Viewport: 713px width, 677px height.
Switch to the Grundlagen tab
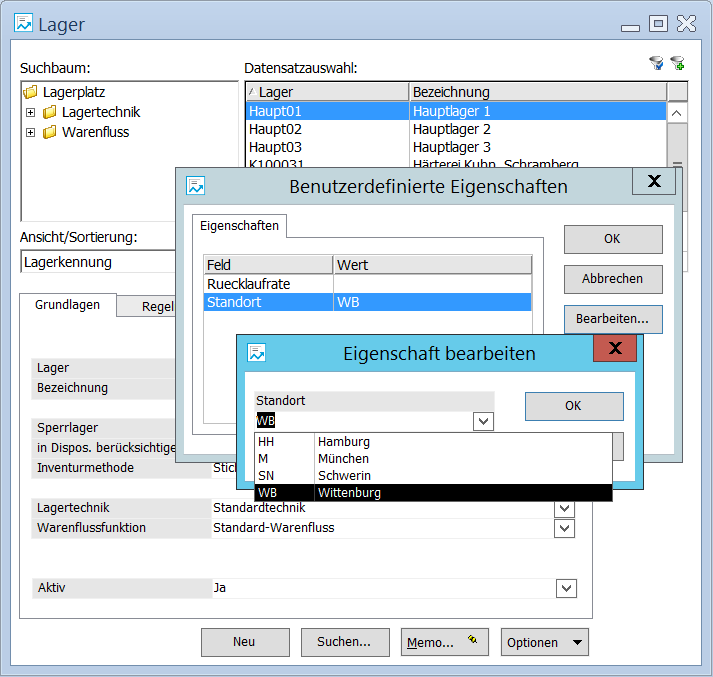(x=67, y=305)
